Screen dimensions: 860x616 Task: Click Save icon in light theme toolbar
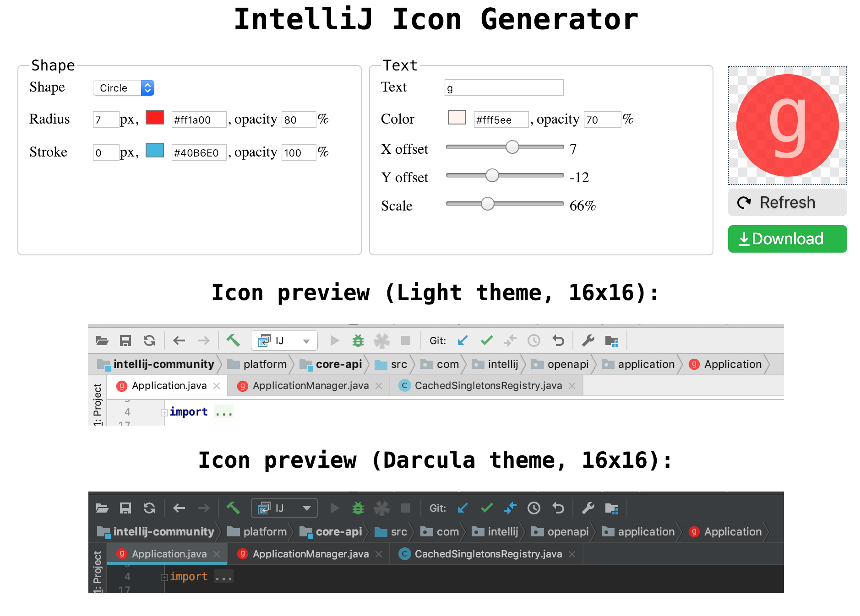click(x=125, y=340)
